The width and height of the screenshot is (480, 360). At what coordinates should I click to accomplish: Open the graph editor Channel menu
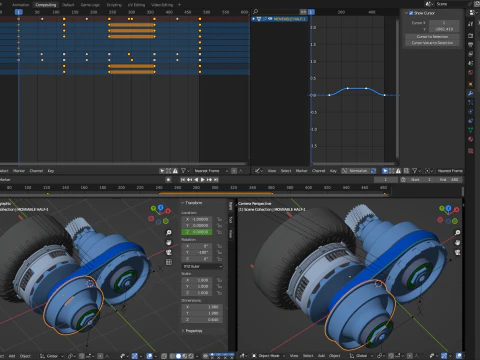pos(318,171)
